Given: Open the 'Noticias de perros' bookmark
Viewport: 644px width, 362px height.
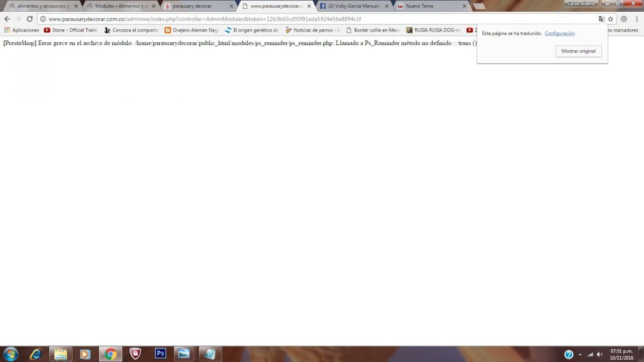Looking at the screenshot, I should [313, 30].
